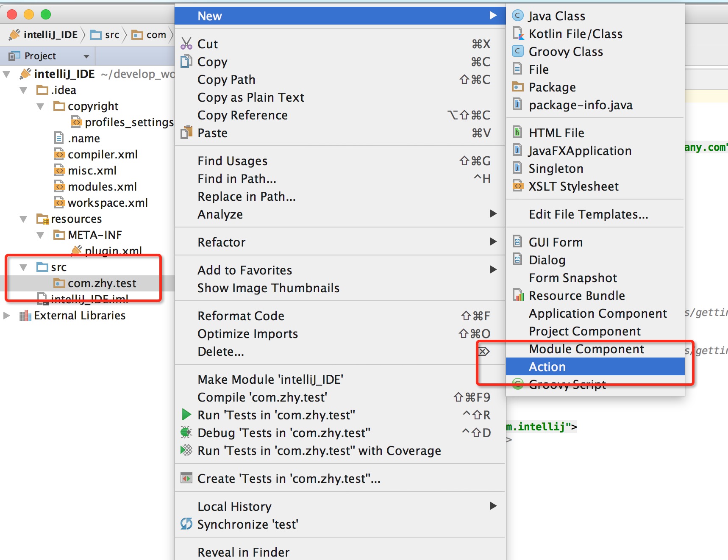Expand the External Libraries node
The height and width of the screenshot is (560, 728).
(7, 316)
